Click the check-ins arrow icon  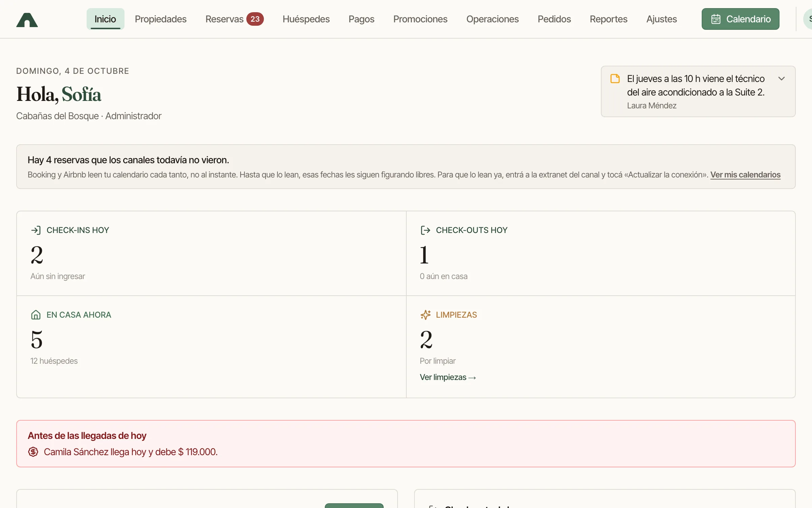pos(36,230)
